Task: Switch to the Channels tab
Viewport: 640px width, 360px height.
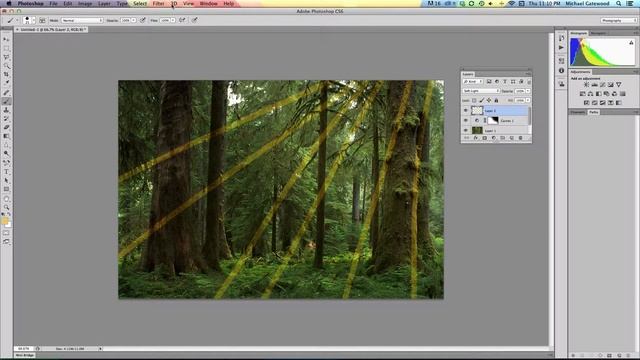Action: 578,112
